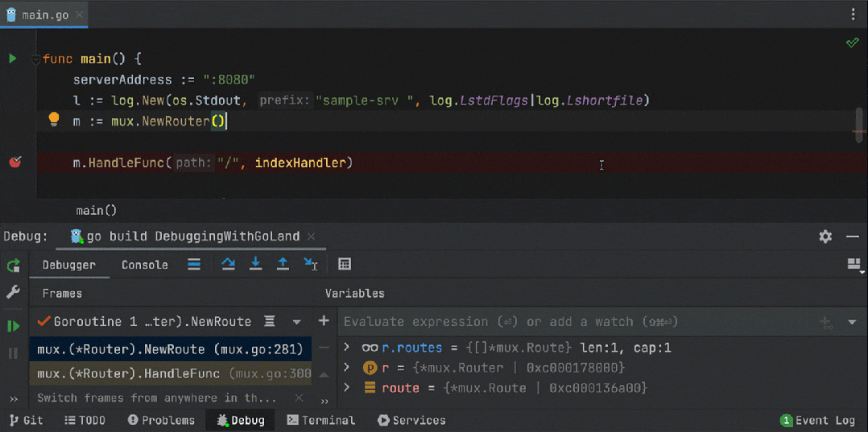
Task: Click the Run to Cursor button
Action: pyautogui.click(x=311, y=264)
